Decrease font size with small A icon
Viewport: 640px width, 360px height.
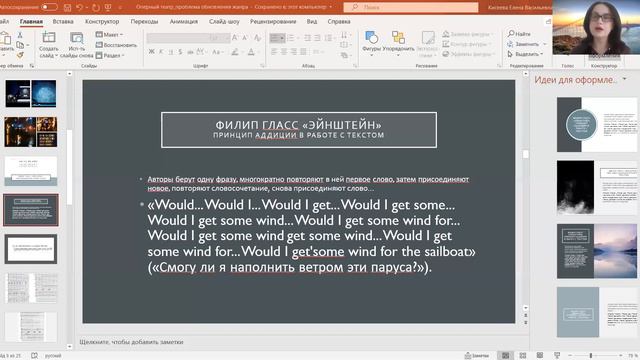[x=245, y=38]
